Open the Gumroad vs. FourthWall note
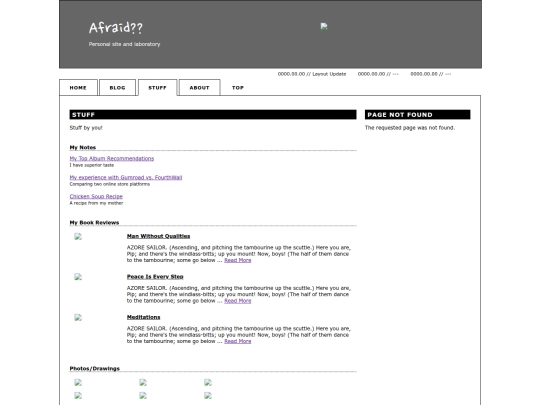 pos(126,177)
